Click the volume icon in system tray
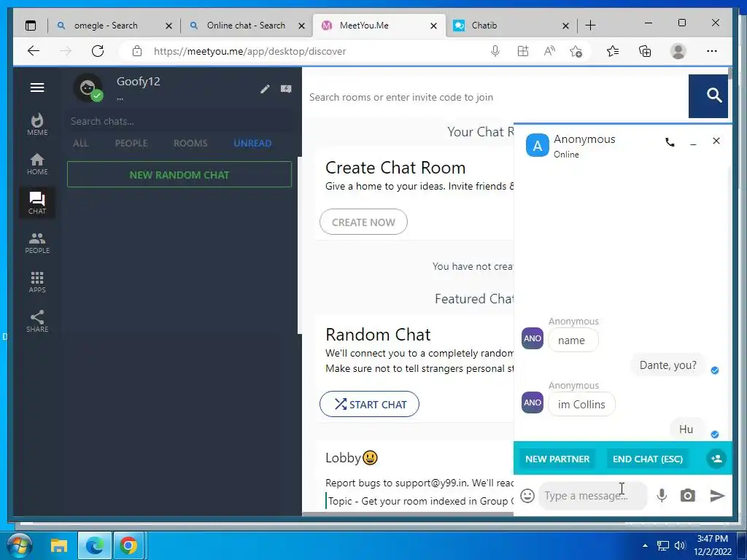747x560 pixels. (680, 545)
